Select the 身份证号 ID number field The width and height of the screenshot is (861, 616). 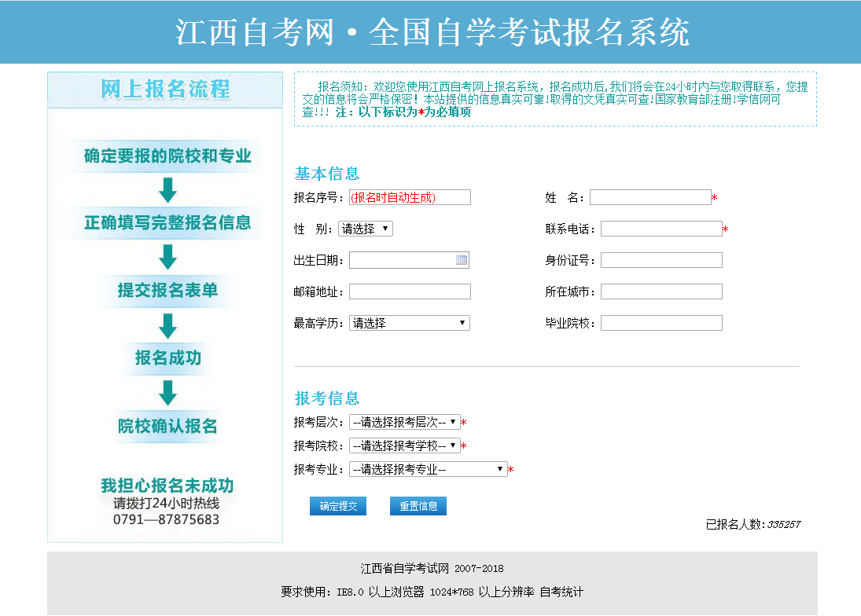661,260
